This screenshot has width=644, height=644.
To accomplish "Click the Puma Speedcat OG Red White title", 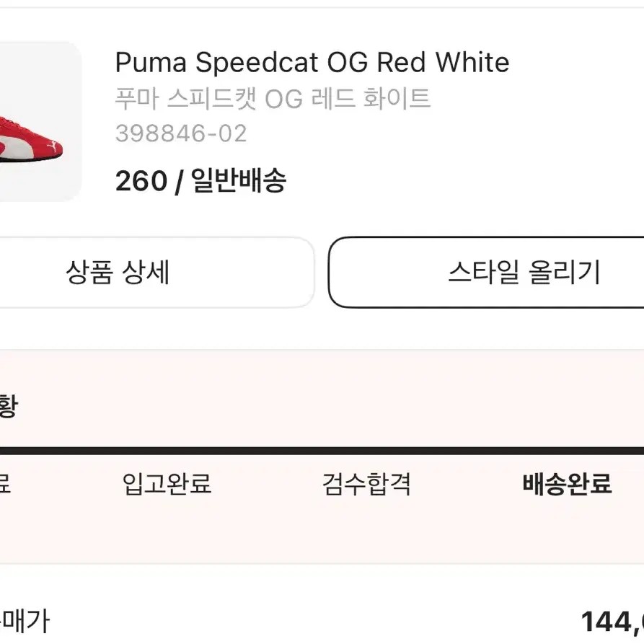I will 312,63.
